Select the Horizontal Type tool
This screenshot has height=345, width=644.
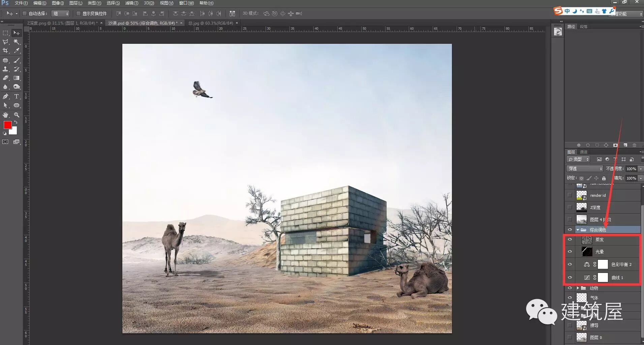tap(16, 96)
